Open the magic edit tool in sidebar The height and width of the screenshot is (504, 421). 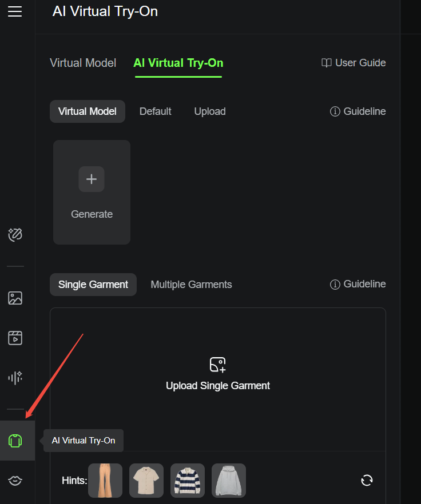click(x=15, y=235)
